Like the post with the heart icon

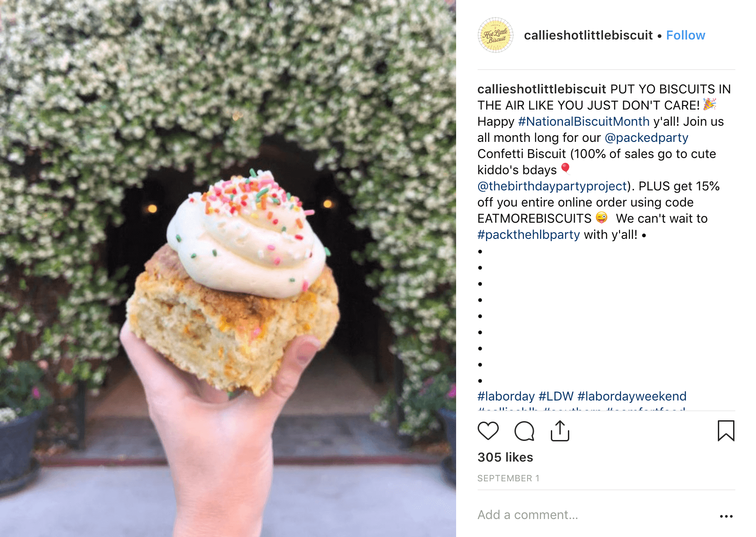coord(488,431)
